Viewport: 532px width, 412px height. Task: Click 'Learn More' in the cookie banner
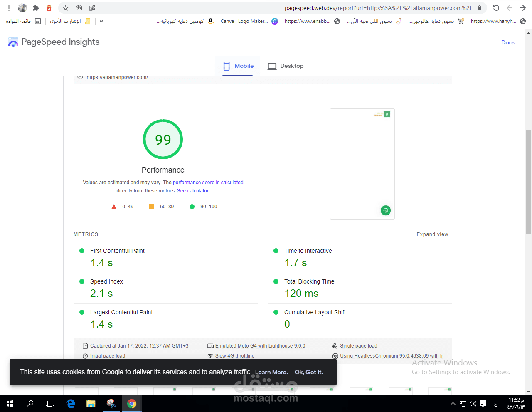point(271,372)
